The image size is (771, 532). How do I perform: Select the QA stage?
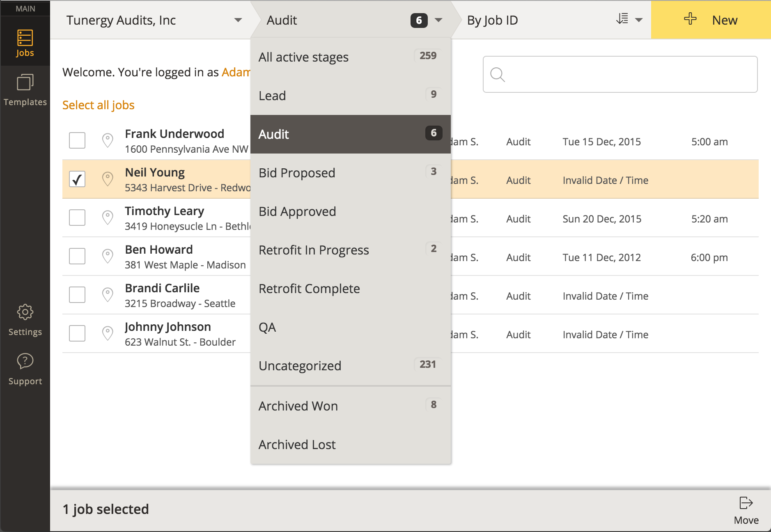click(351, 327)
